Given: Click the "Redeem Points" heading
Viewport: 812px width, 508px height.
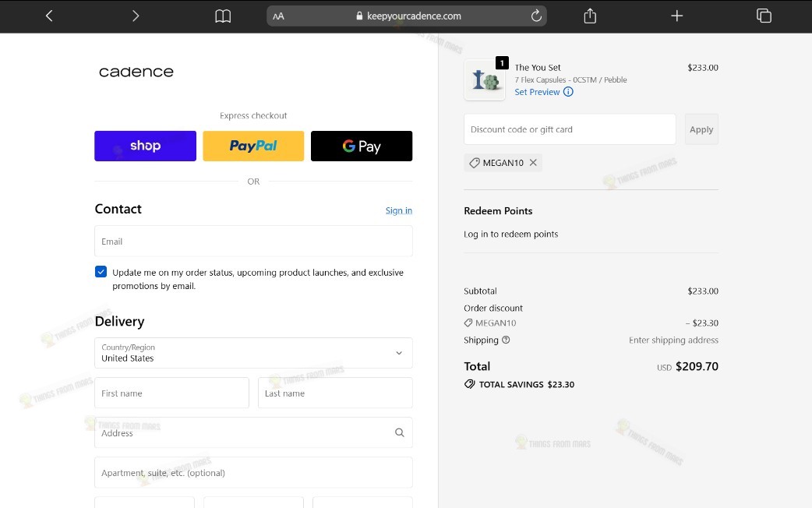Looking at the screenshot, I should [498, 211].
